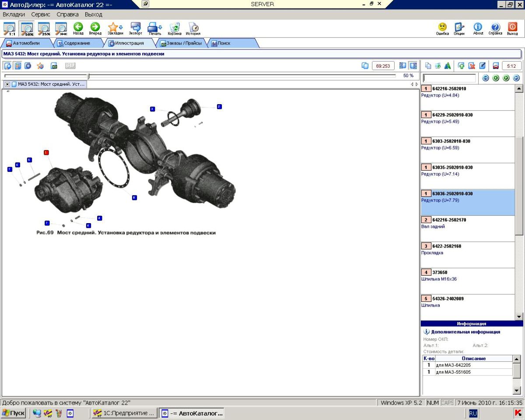Open the Опции settings icon
The width and height of the screenshot is (525, 420).
(459, 29)
